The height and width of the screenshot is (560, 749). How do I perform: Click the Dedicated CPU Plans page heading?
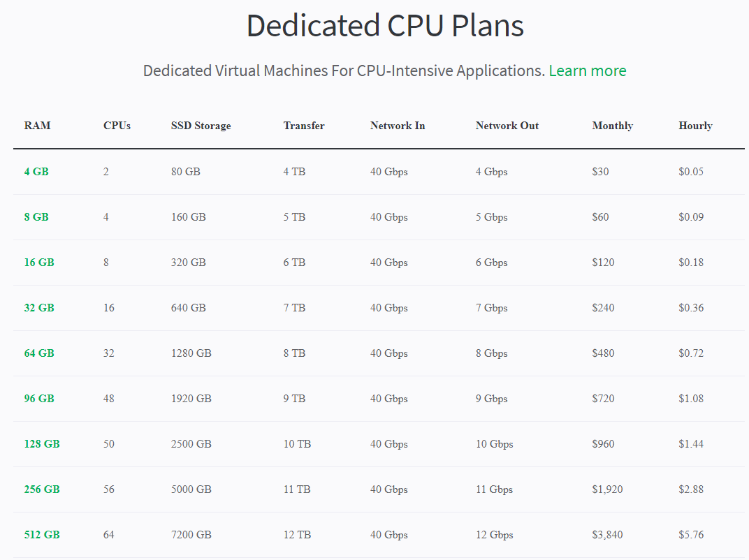point(385,27)
